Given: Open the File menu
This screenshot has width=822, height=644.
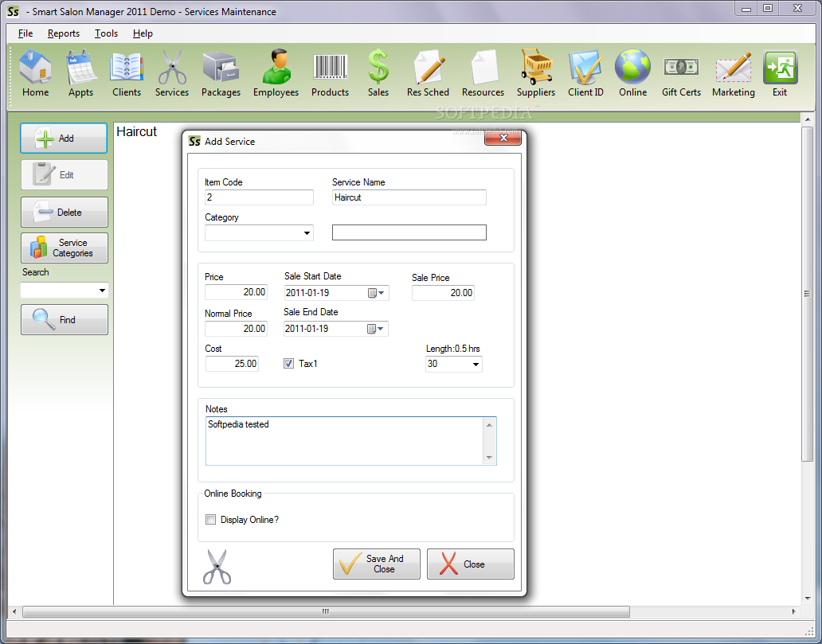Looking at the screenshot, I should 25,33.
